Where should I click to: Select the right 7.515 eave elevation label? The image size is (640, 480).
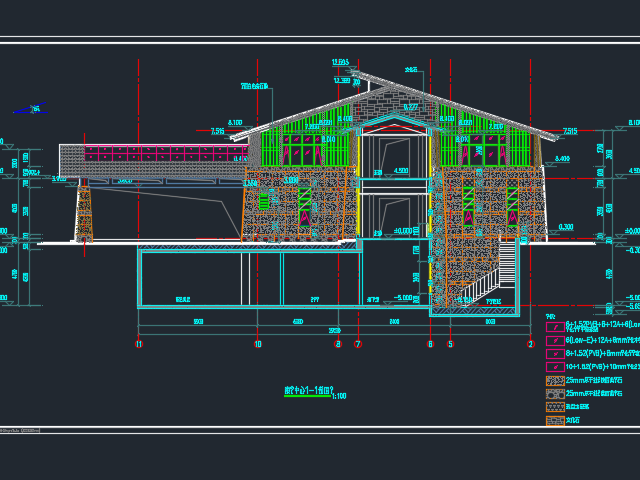[x=570, y=131]
